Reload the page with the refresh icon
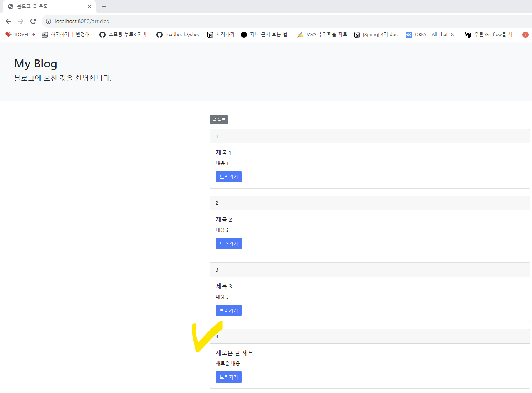Screen dimensions: 532x393 point(33,21)
